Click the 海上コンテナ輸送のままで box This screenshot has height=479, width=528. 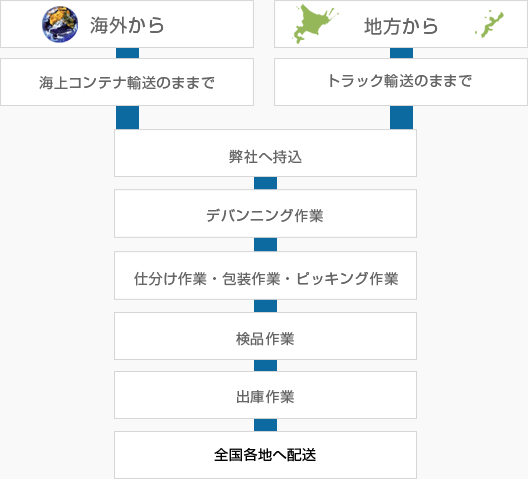[127, 82]
